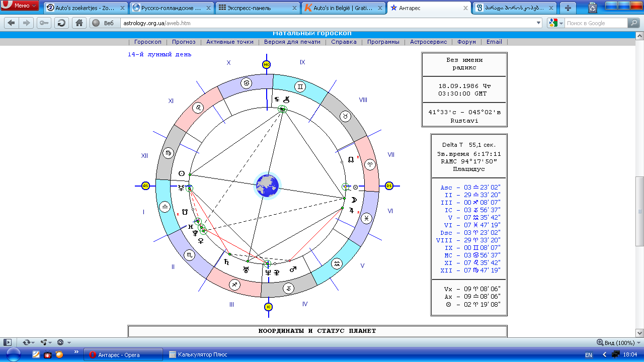Click the Sun glyph in the chart

click(181, 173)
